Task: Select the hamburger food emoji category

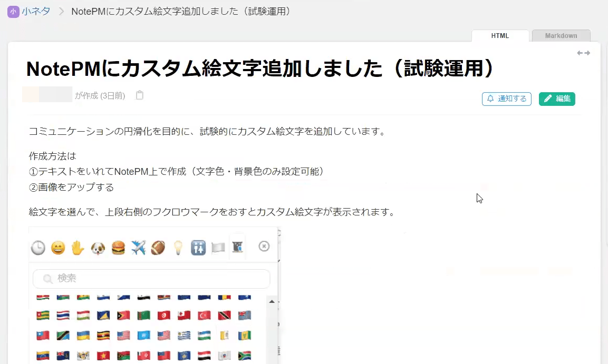Action: pos(118,248)
